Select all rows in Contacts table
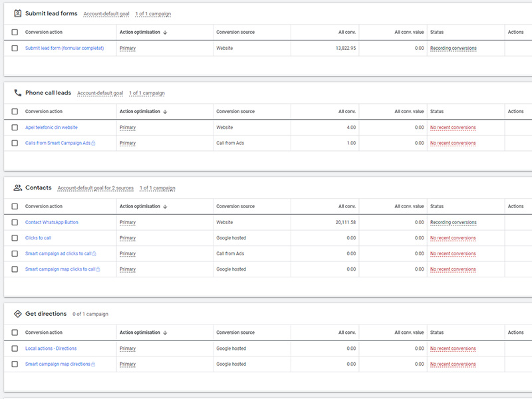 (15, 206)
